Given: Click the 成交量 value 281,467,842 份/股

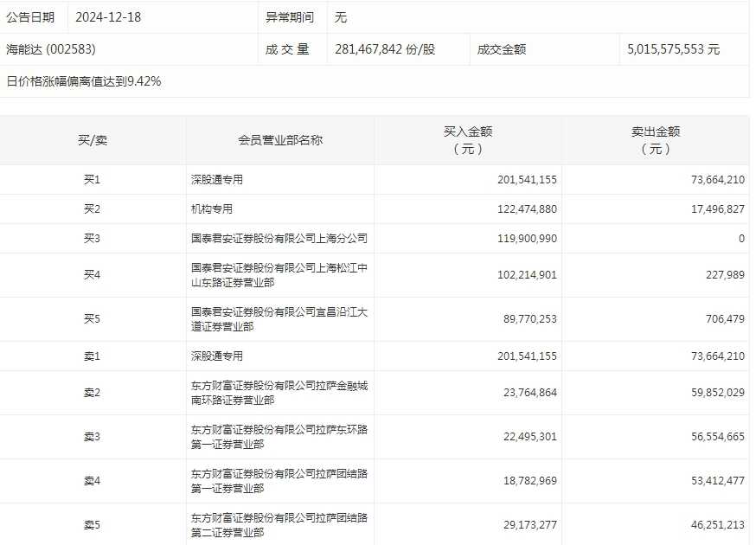Looking at the screenshot, I should 385,49.
